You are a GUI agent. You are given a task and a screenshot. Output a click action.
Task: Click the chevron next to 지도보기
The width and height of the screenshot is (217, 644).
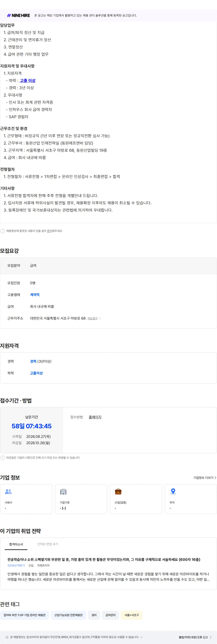point(100,318)
